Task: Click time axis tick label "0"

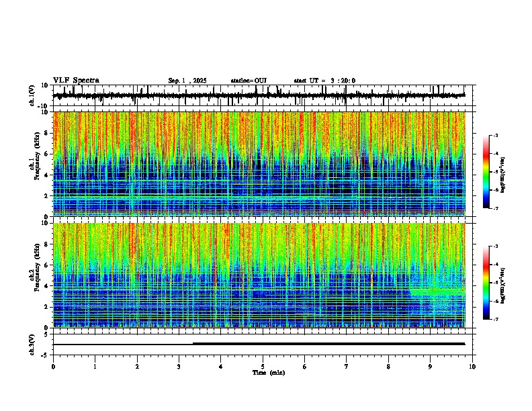Action: click(x=53, y=367)
